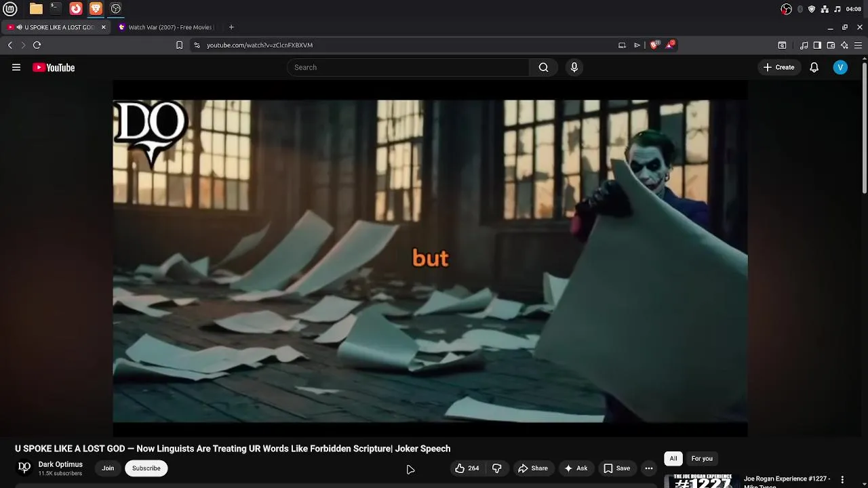The height and width of the screenshot is (488, 868).
Task: Pause the video by clicking the player
Action: coord(430,258)
